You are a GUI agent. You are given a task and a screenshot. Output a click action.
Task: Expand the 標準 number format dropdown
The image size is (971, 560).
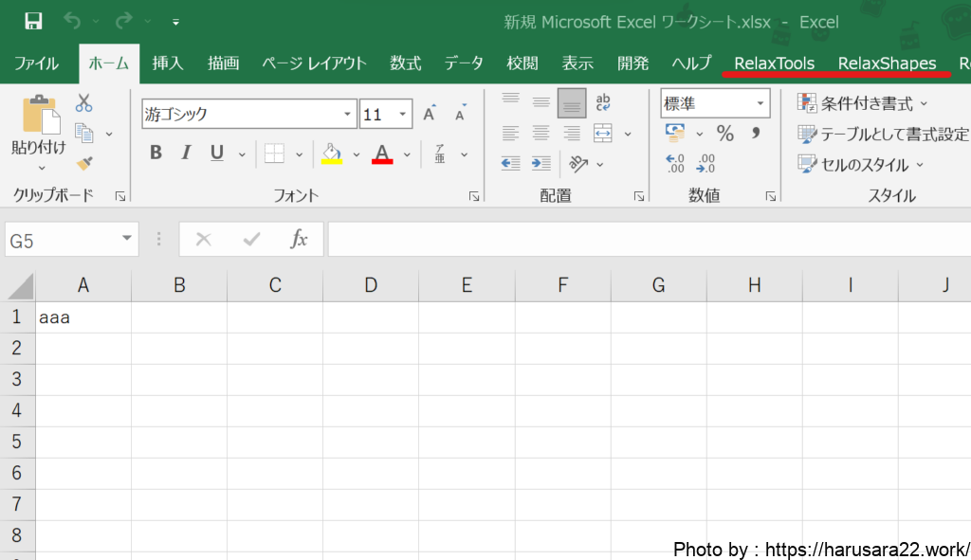[x=761, y=103]
